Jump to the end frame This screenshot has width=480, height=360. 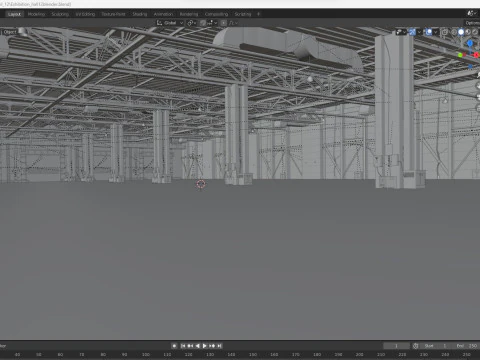click(219, 346)
